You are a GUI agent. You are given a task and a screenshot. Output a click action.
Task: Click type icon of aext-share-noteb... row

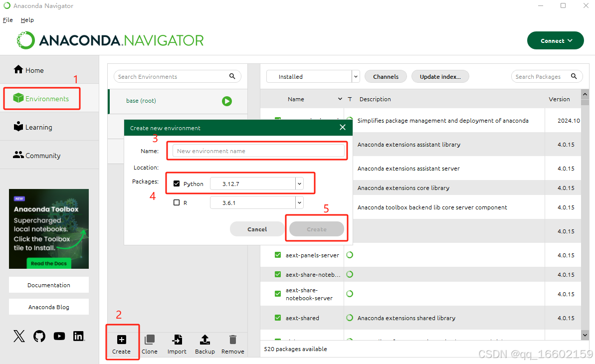350,274
